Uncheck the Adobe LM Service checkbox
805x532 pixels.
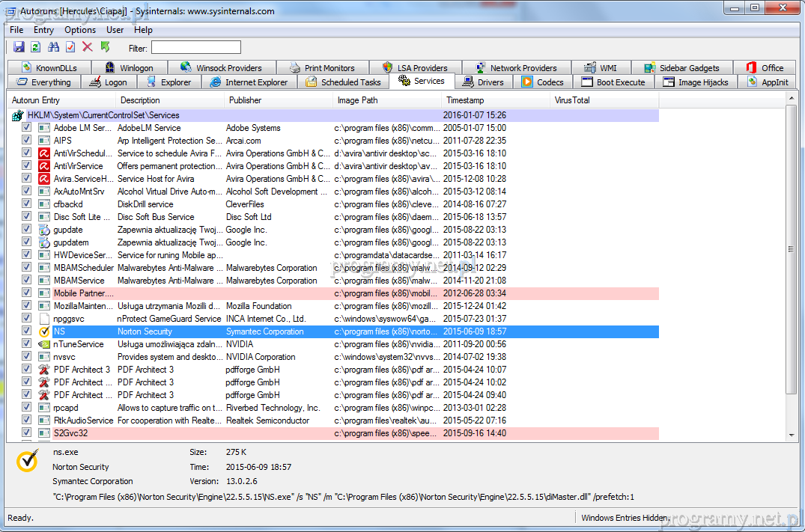coord(27,128)
